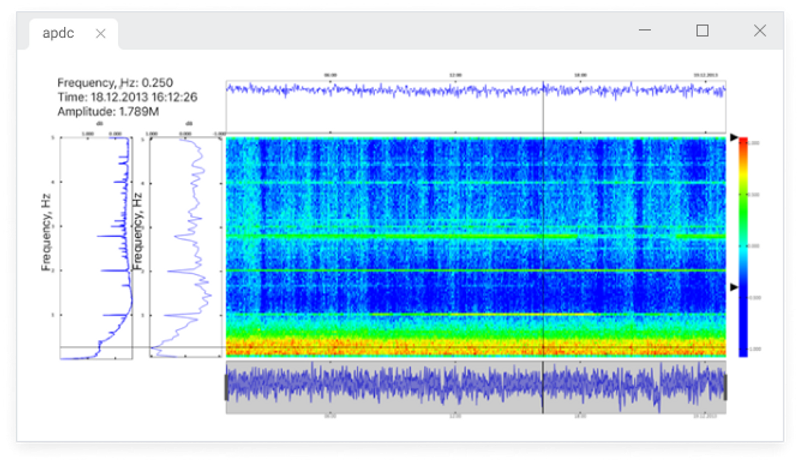Grab left handle of overview waveform range
The height and width of the screenshot is (462, 799).
[x=227, y=387]
